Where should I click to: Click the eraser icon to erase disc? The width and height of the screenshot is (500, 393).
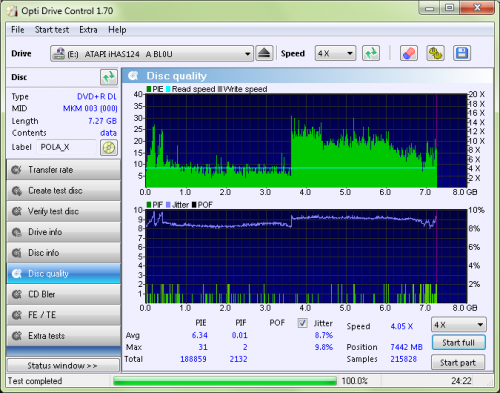(409, 53)
